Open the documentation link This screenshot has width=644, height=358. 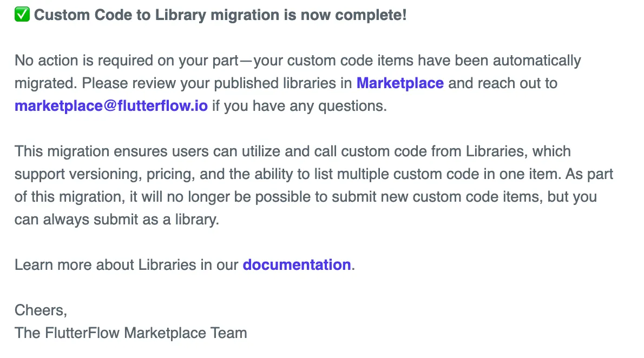pyautogui.click(x=297, y=265)
